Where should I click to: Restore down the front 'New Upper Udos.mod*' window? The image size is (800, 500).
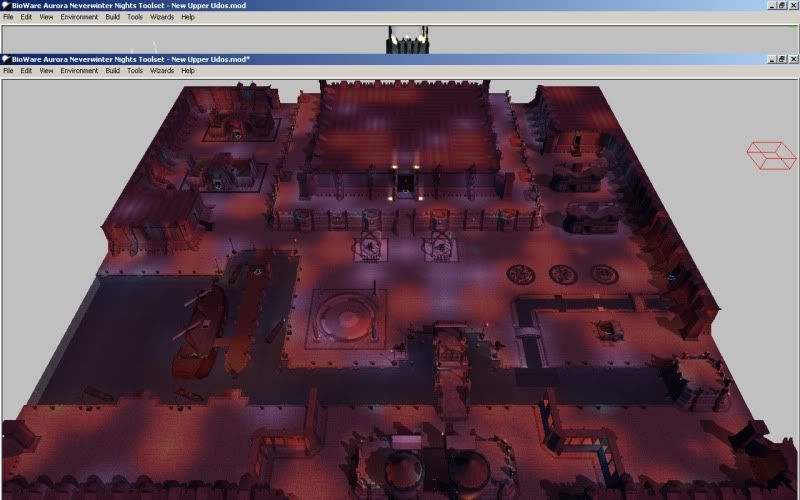782,59
